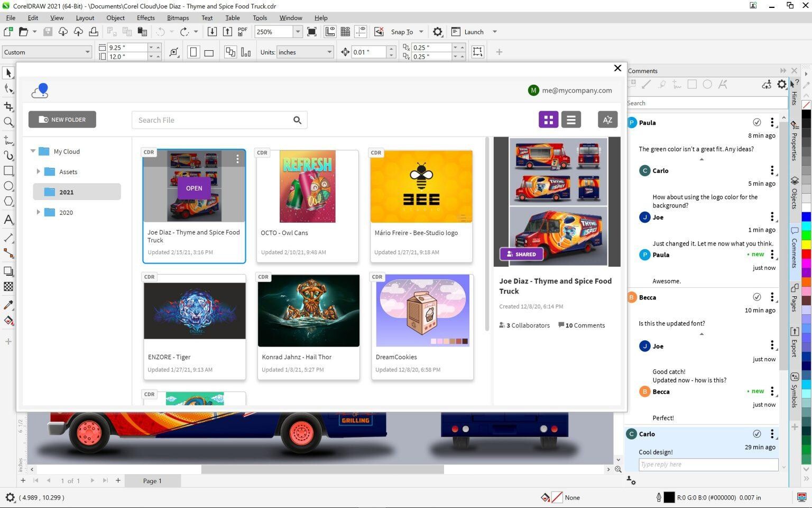Click the rectangle annotation icon in Comments panel

pyautogui.click(x=693, y=84)
